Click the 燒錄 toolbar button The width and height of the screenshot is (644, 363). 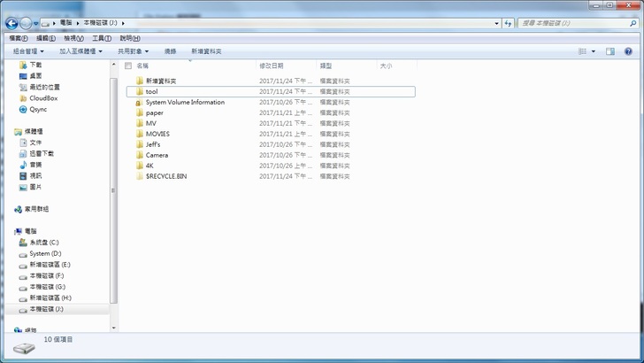click(x=170, y=51)
